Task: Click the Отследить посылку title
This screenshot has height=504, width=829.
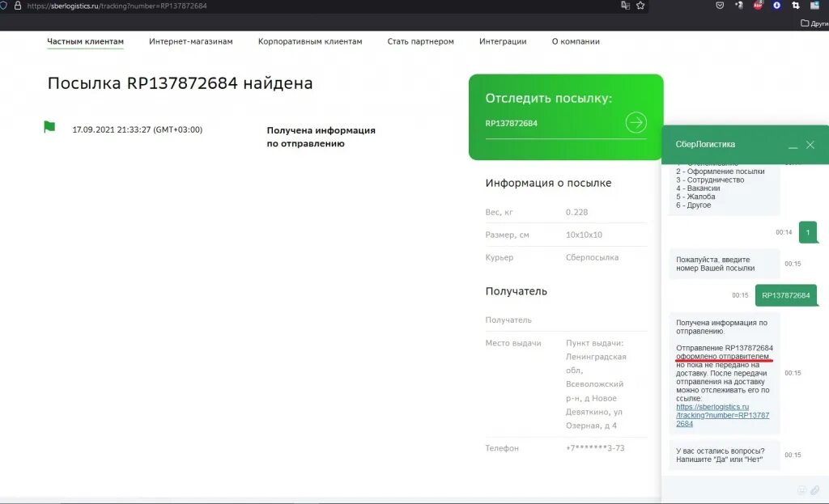Action: (x=548, y=98)
